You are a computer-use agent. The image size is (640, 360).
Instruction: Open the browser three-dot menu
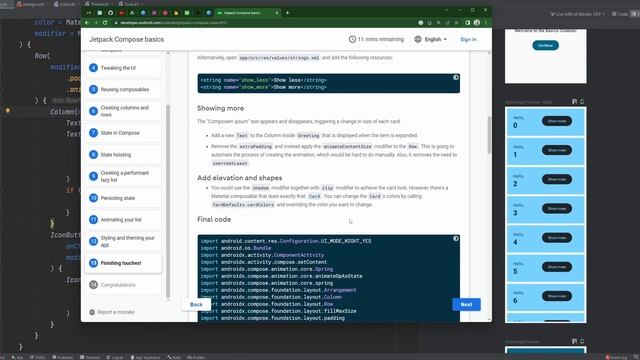pyautogui.click(x=486, y=23)
